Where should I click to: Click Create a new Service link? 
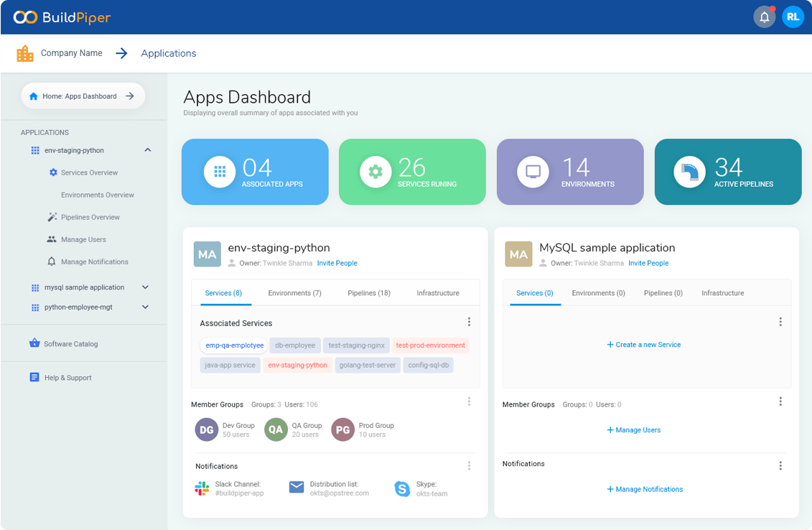[643, 345]
